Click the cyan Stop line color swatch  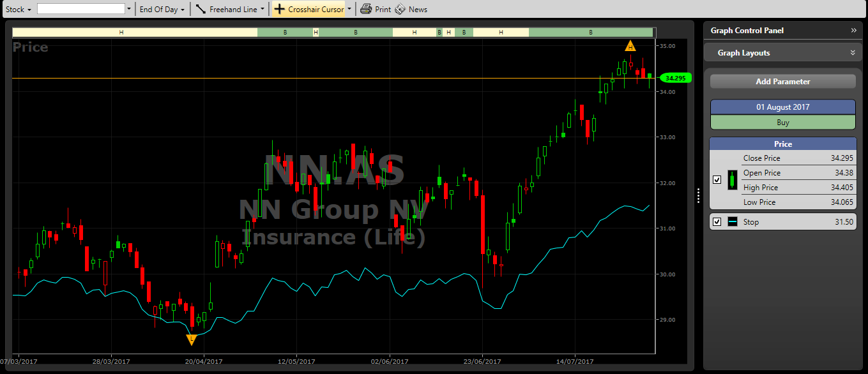[x=732, y=221]
